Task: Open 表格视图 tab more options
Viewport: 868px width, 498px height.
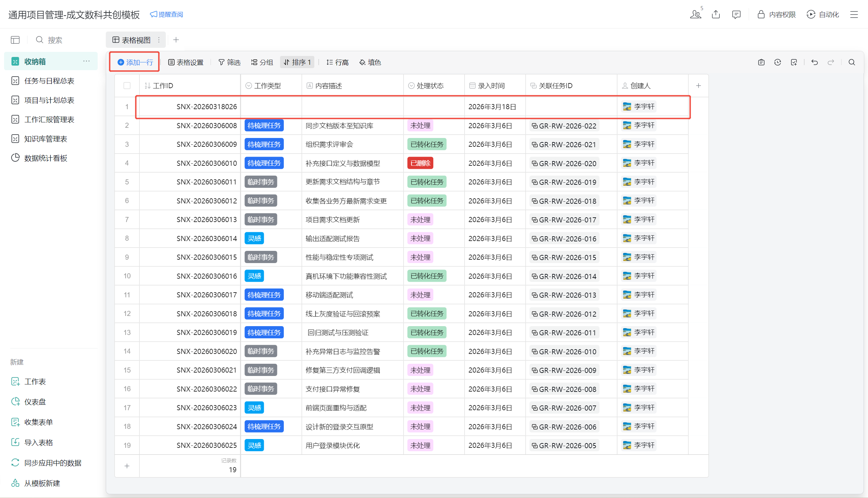Action: click(159, 40)
